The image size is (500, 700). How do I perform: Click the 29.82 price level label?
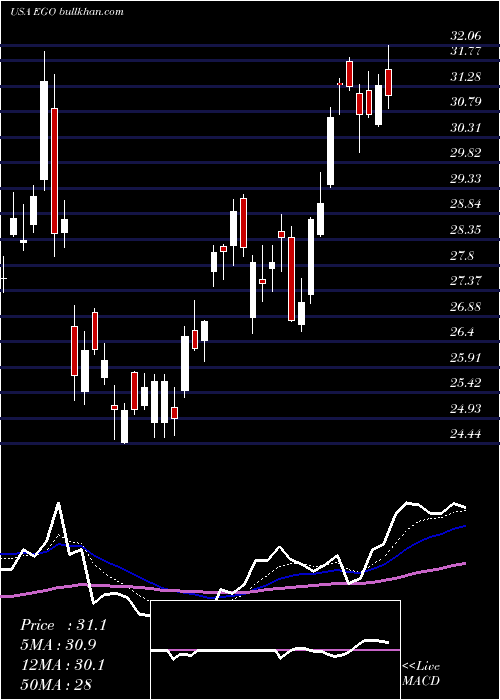[466, 153]
